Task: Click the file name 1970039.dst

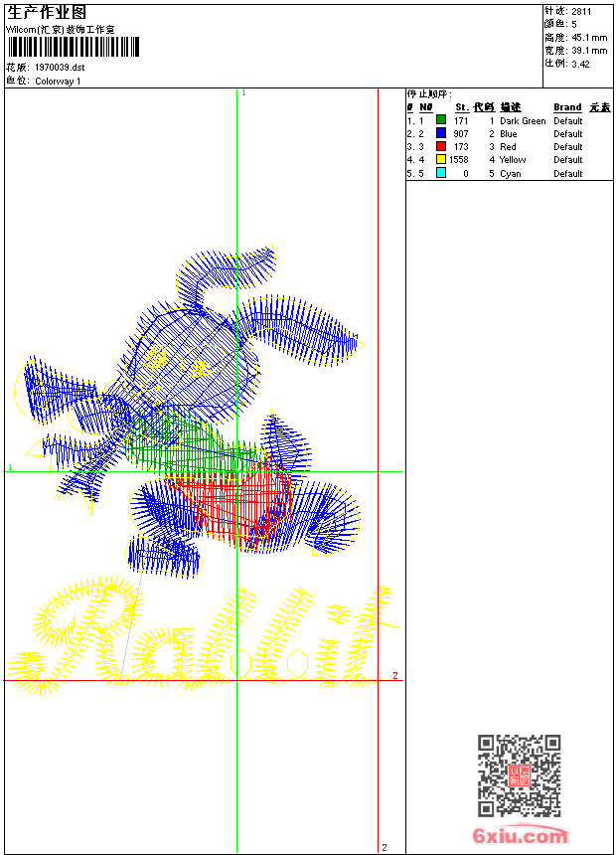Action: point(60,68)
